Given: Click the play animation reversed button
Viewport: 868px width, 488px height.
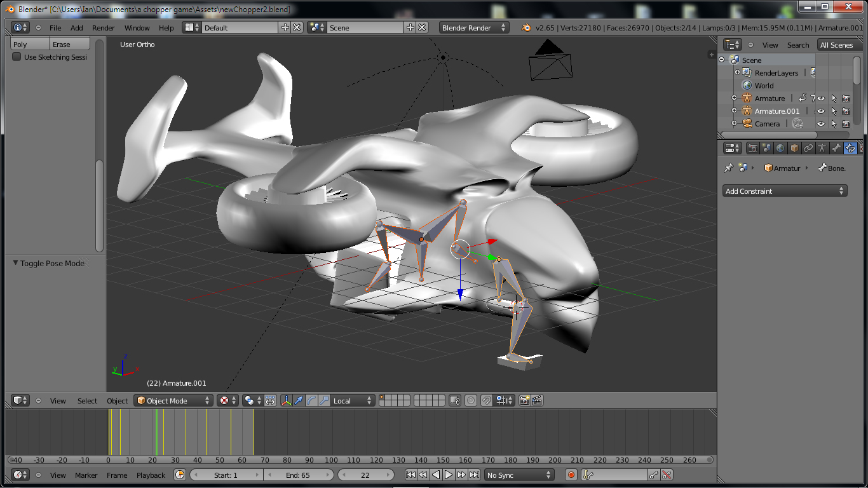Looking at the screenshot, I should click(x=436, y=475).
